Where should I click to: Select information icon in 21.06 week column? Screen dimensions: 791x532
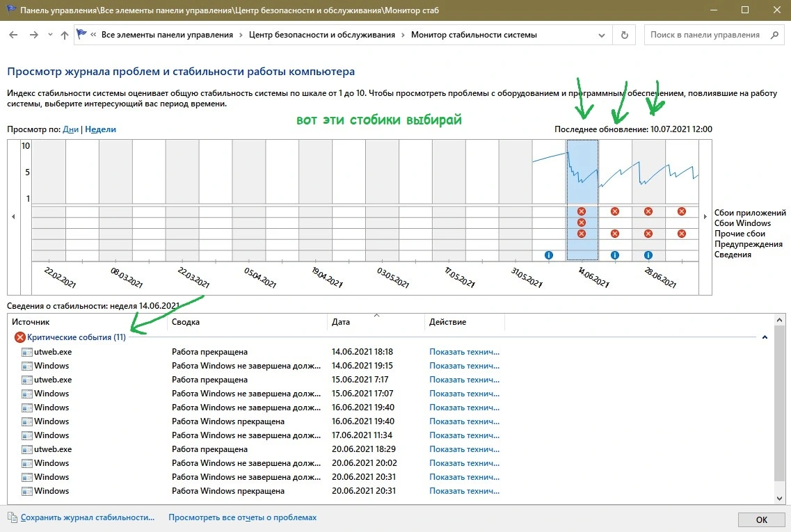point(615,255)
